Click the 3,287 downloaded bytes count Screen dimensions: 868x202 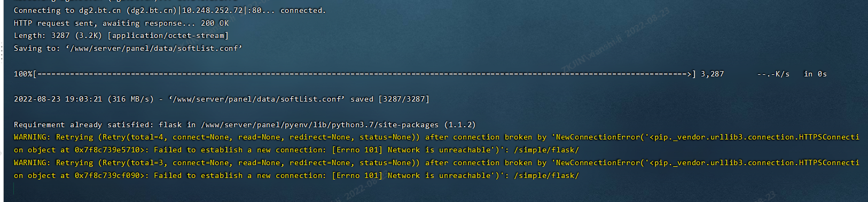click(712, 74)
